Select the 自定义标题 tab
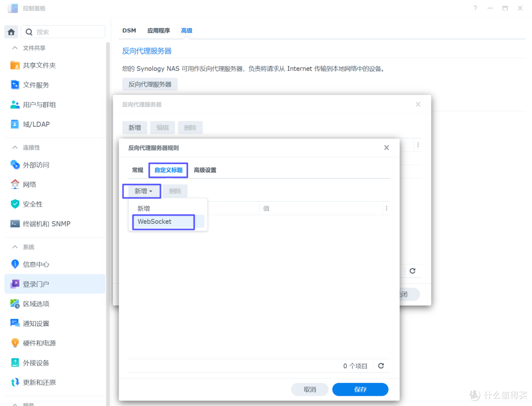532x406 pixels. point(168,170)
